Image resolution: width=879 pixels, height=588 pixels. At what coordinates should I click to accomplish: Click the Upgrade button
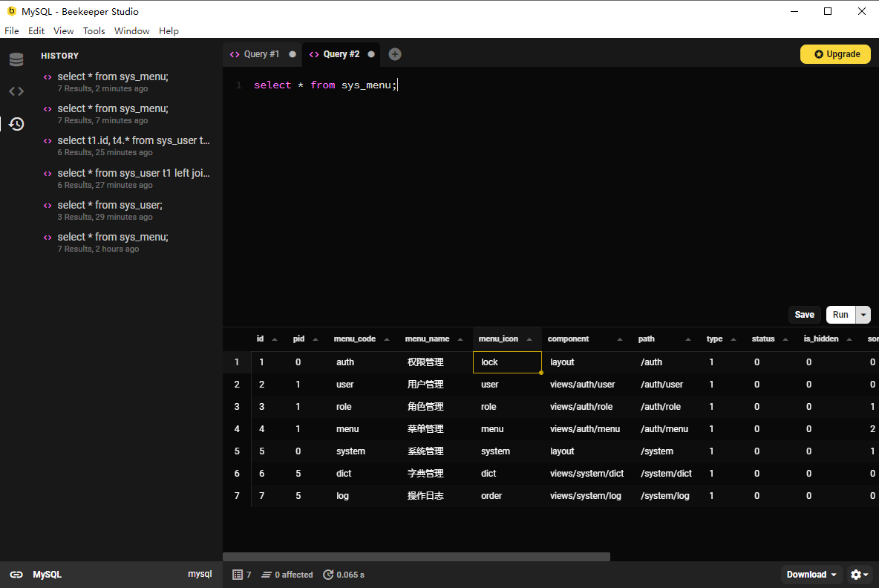click(x=835, y=53)
